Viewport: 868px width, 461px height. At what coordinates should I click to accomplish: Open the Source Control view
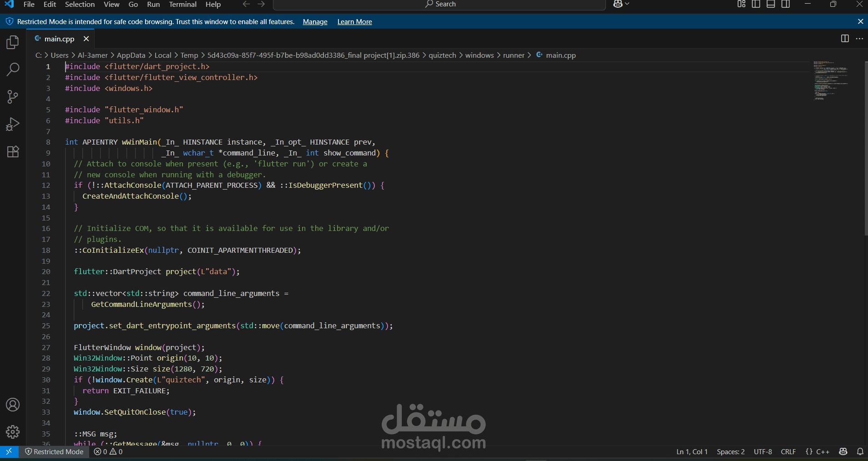(x=13, y=97)
